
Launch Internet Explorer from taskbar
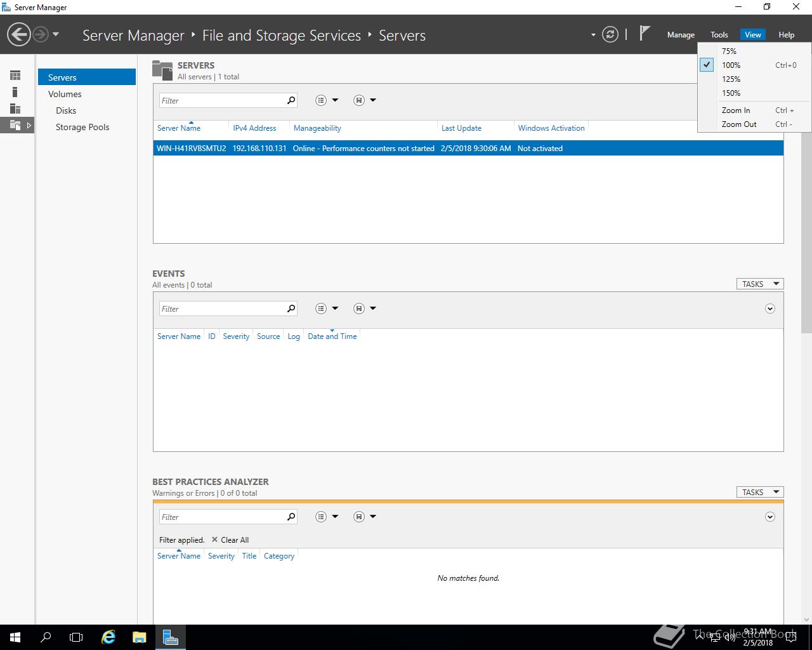pyautogui.click(x=108, y=637)
